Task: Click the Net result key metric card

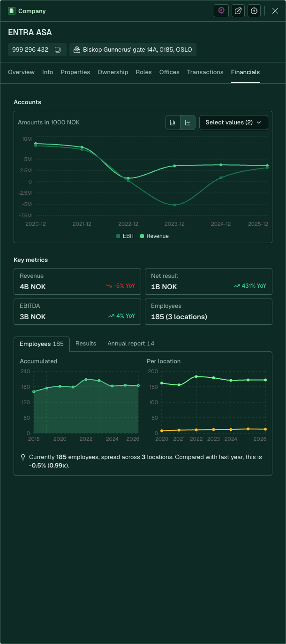Action: [x=209, y=282]
